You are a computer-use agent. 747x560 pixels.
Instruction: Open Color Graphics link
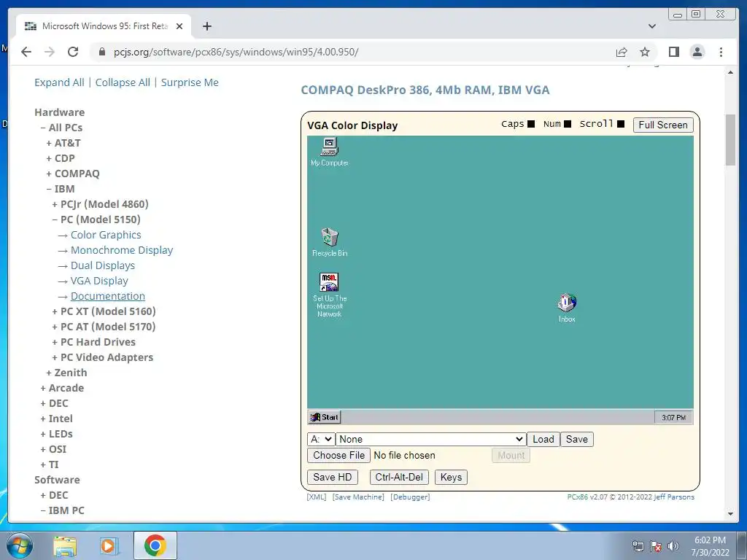[106, 235]
